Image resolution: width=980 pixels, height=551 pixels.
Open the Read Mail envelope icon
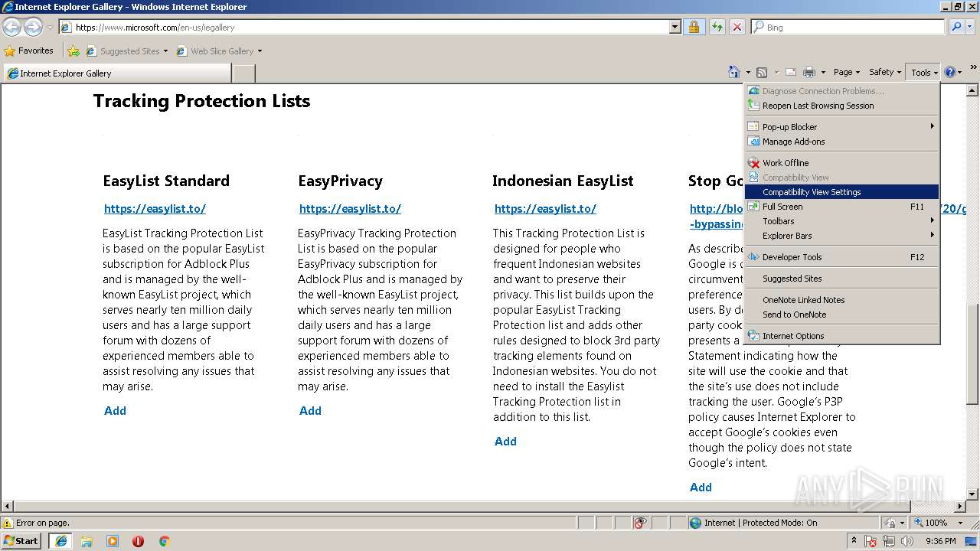click(790, 72)
